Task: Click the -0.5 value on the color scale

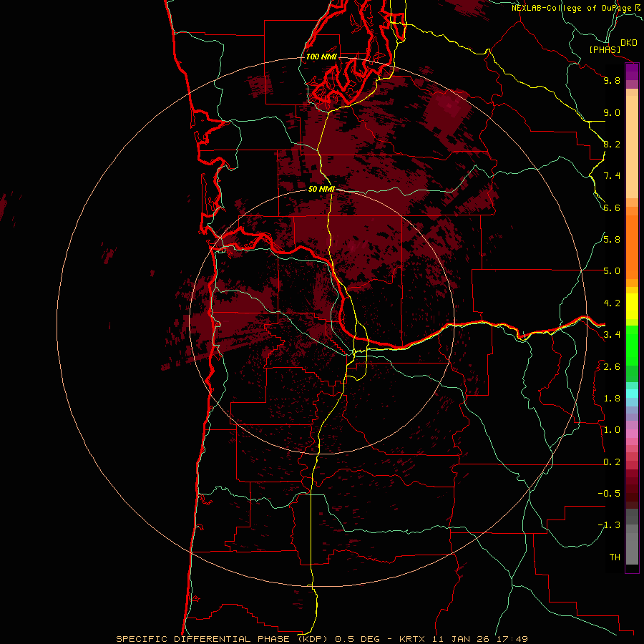Action: [609, 494]
